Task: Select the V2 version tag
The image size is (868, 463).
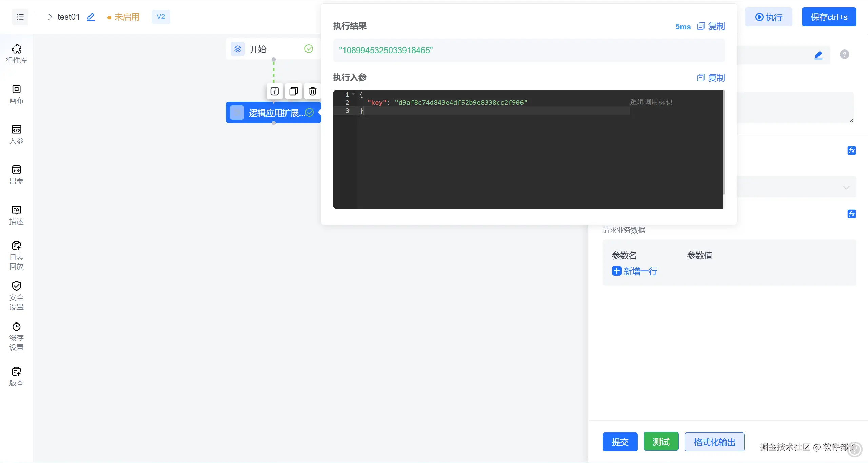Action: click(161, 17)
